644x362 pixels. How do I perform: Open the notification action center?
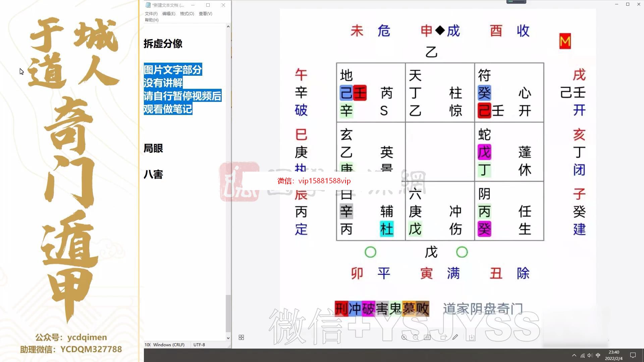click(633, 355)
